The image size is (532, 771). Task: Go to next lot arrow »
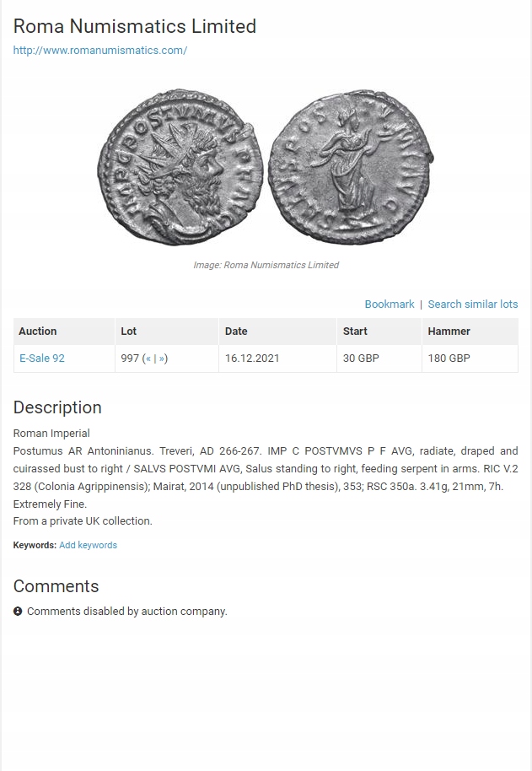161,359
